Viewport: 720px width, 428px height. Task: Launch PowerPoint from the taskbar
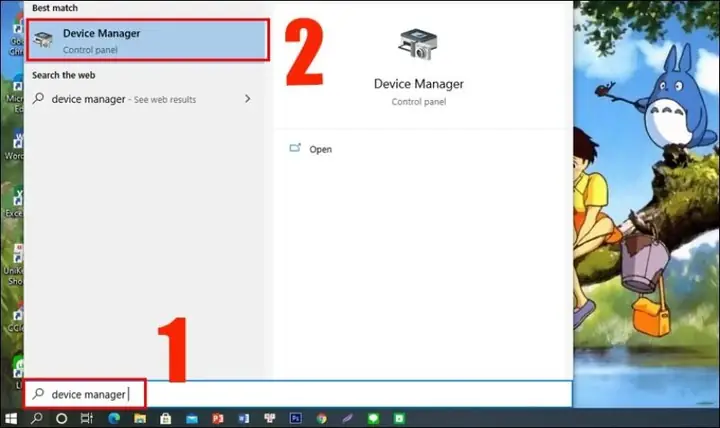218,418
